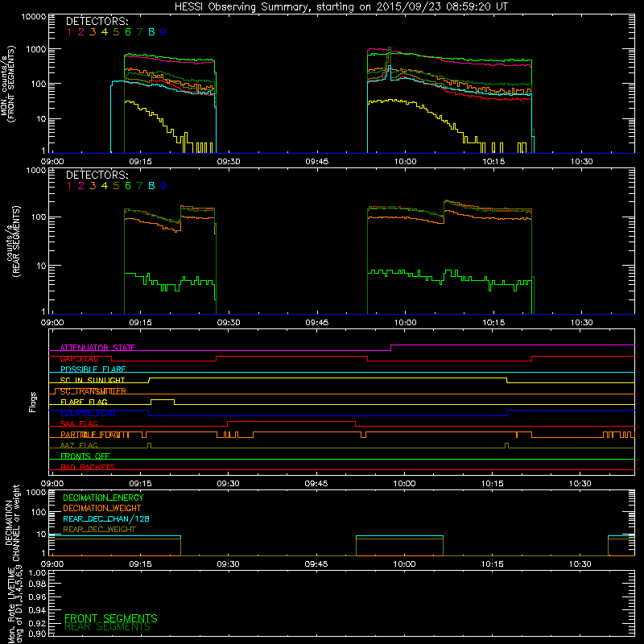Click the HESSI Observing Summary title text
The height and width of the screenshot is (644, 644).
(x=341, y=7)
